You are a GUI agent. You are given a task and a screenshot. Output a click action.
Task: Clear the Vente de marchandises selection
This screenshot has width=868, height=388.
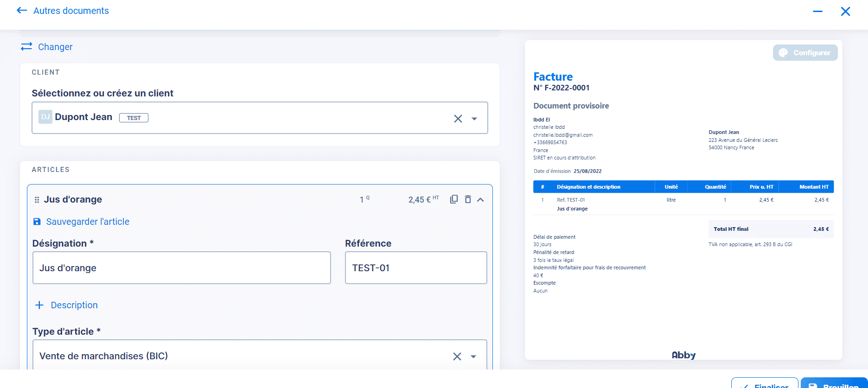457,356
